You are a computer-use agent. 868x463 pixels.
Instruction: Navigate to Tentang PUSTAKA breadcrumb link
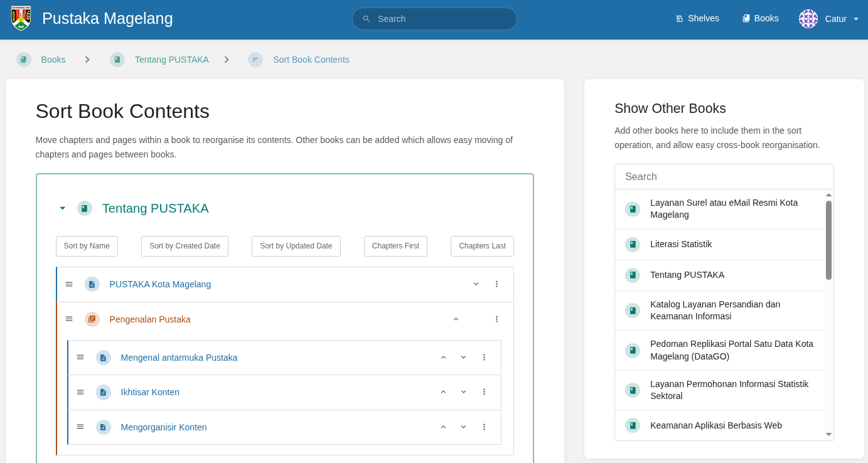coord(171,60)
